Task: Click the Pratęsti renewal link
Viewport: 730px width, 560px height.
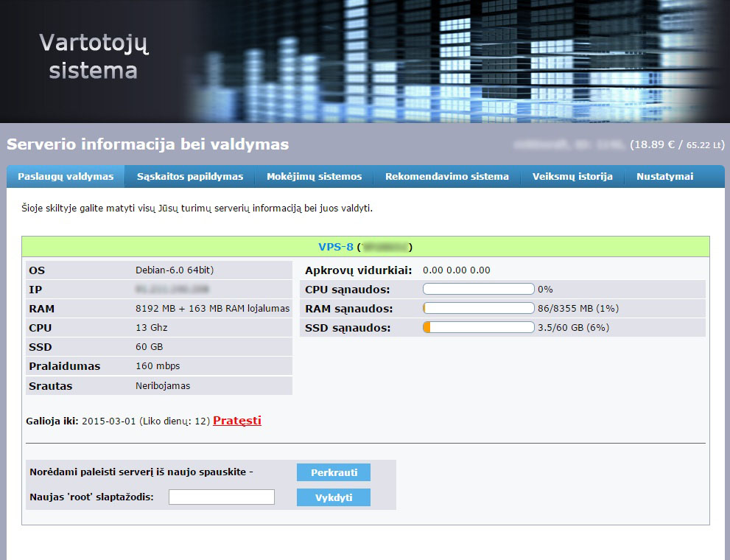Action: click(x=237, y=420)
